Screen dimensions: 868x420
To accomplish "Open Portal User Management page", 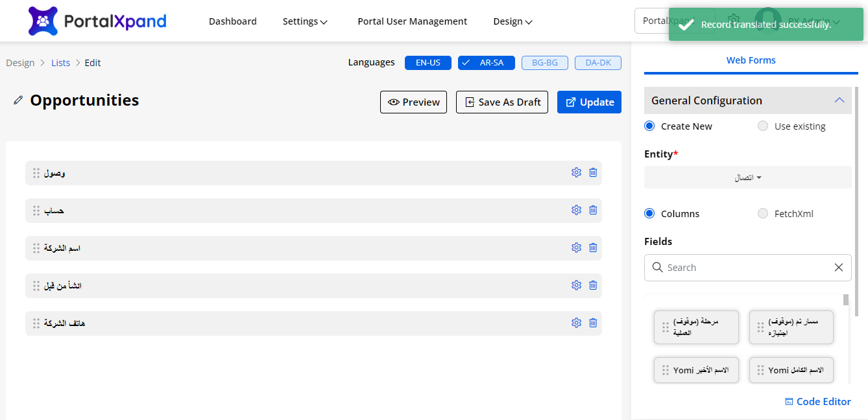I will click(412, 21).
